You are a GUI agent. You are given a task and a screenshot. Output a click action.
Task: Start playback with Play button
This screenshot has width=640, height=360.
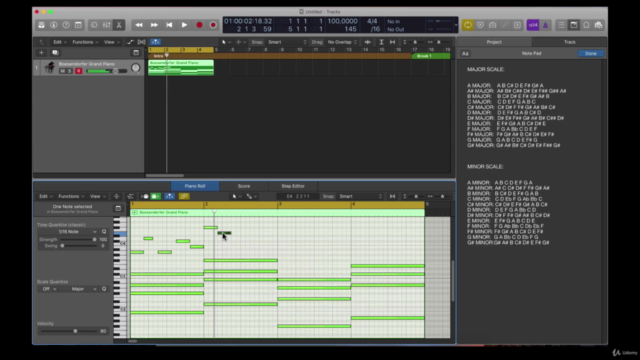point(184,25)
